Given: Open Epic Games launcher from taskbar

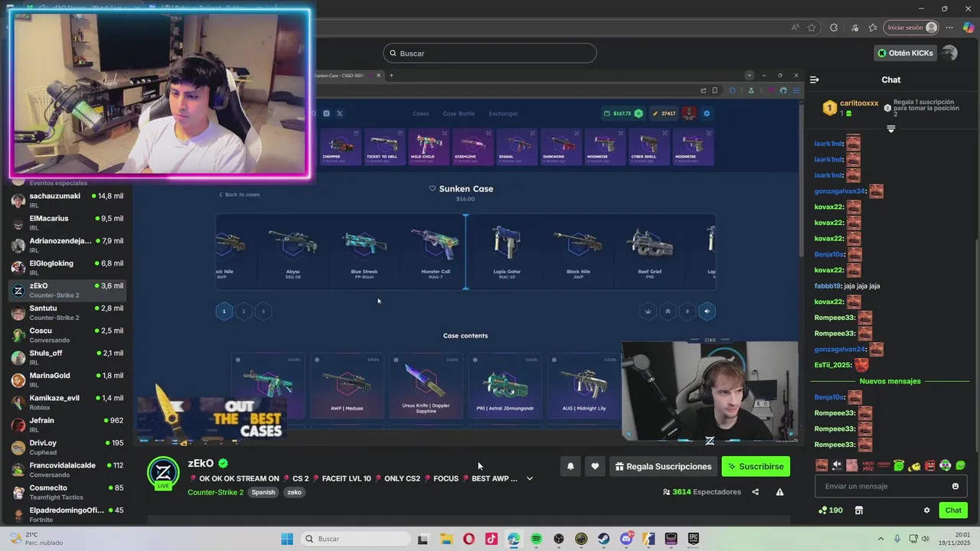Looking at the screenshot, I should tap(694, 539).
